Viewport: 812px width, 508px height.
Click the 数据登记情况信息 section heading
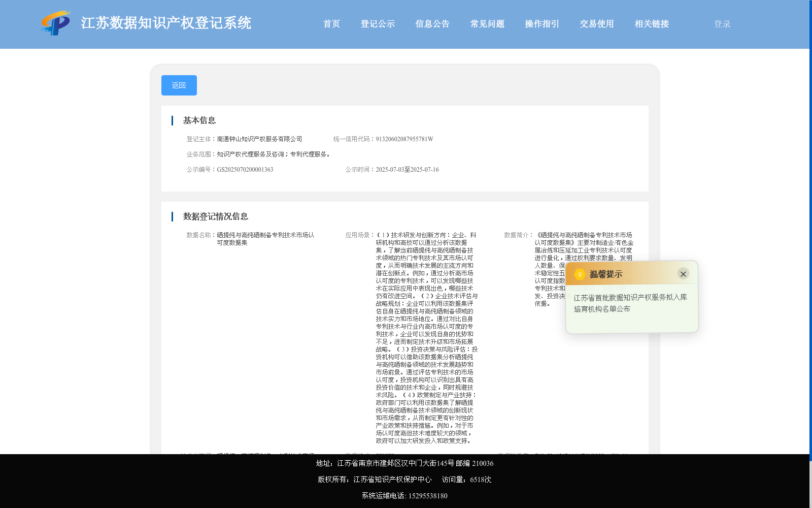pyautogui.click(x=216, y=216)
